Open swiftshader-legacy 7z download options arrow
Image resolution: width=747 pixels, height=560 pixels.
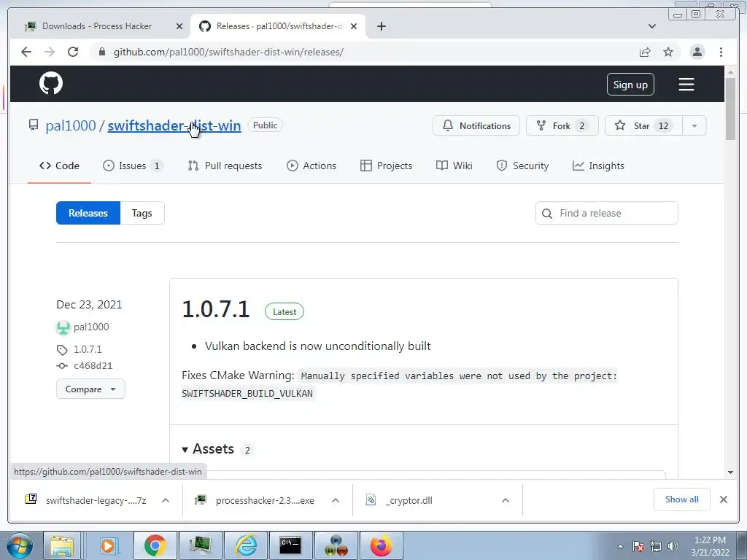166,500
